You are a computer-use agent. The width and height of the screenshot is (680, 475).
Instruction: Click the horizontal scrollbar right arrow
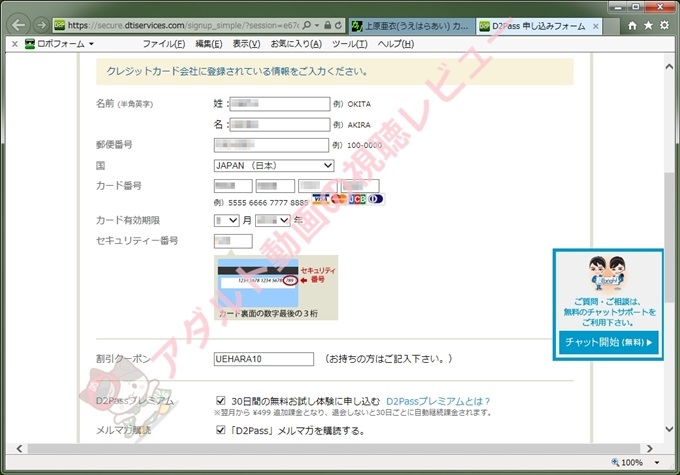[x=649, y=449]
